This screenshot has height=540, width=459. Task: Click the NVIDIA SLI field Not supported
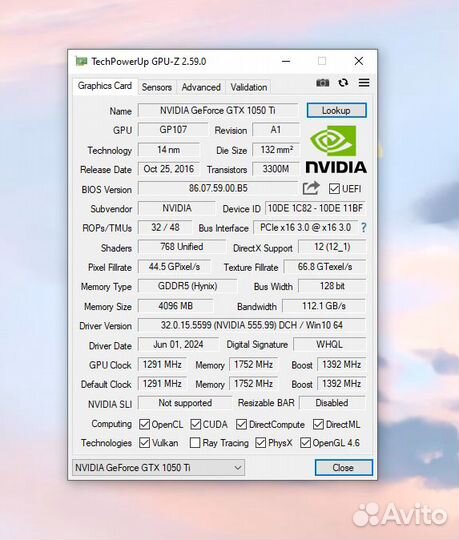click(185, 403)
